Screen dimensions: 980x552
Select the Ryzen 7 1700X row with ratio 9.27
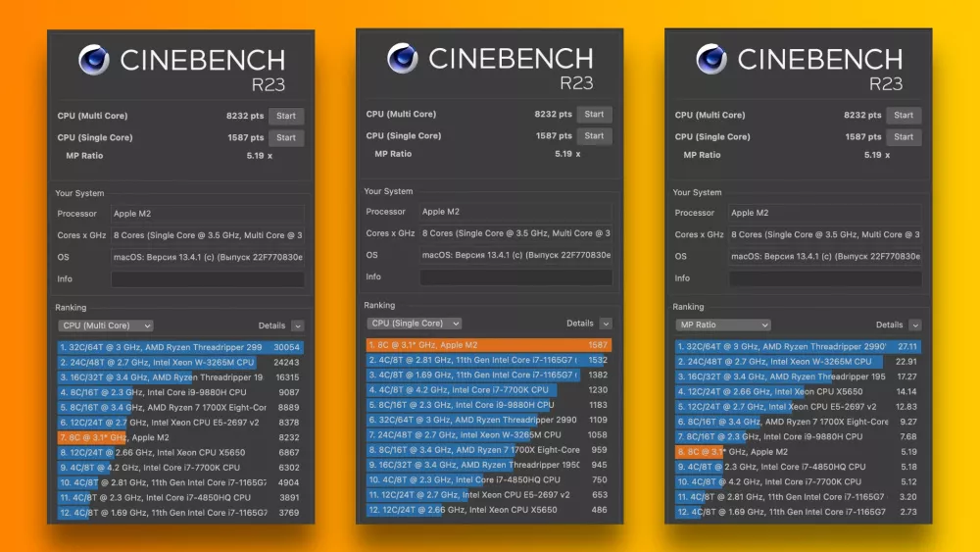798,422
